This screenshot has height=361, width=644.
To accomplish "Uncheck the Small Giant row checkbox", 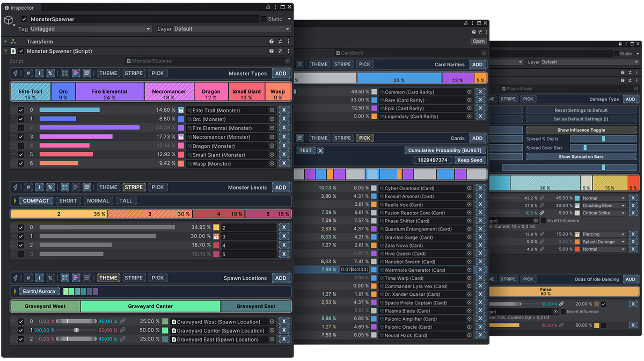I will (21, 155).
